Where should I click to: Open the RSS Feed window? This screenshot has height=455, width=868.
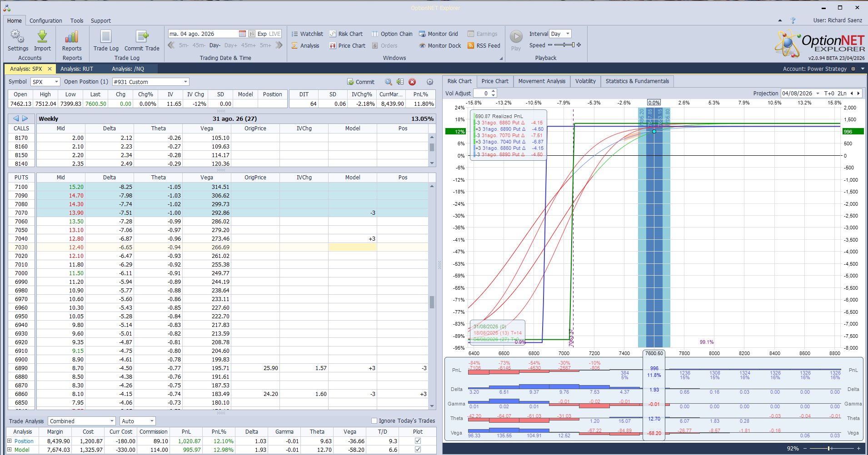pyautogui.click(x=484, y=45)
